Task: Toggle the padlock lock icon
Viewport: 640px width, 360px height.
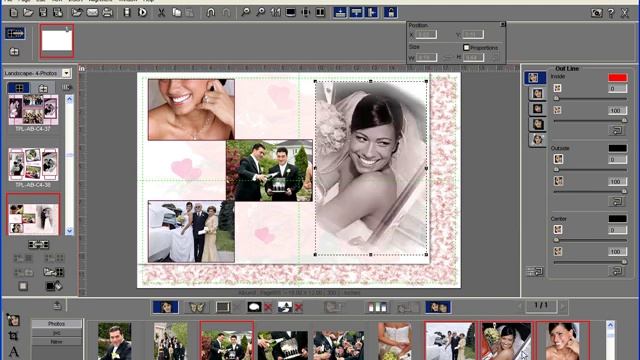Action: coord(391,13)
